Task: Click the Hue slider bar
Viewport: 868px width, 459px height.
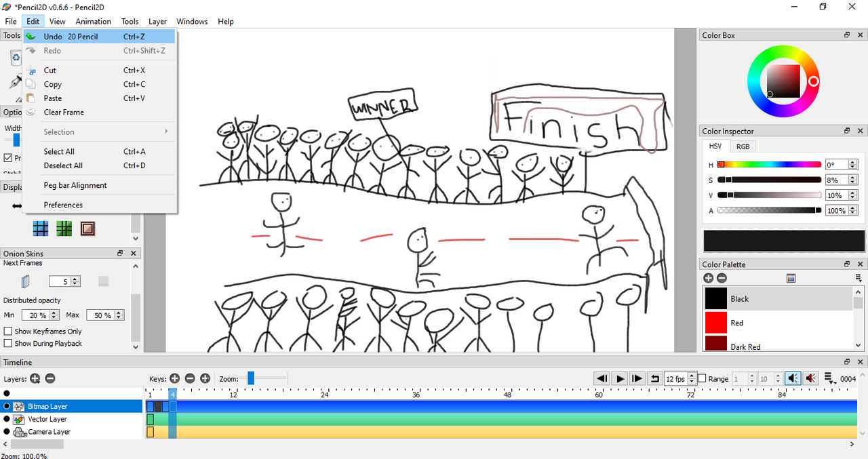Action: point(769,165)
